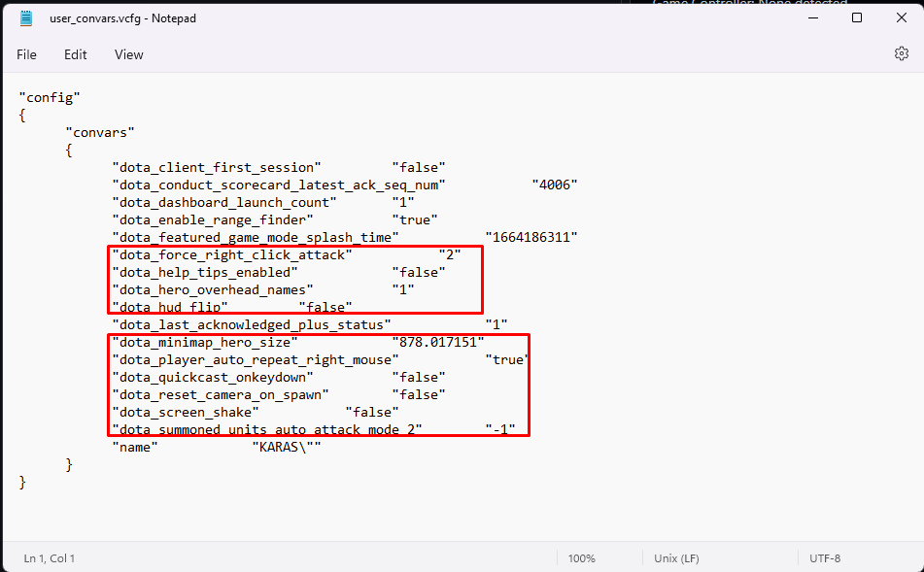Click the Notepad icon in title bar
924x572 pixels.
(x=24, y=17)
